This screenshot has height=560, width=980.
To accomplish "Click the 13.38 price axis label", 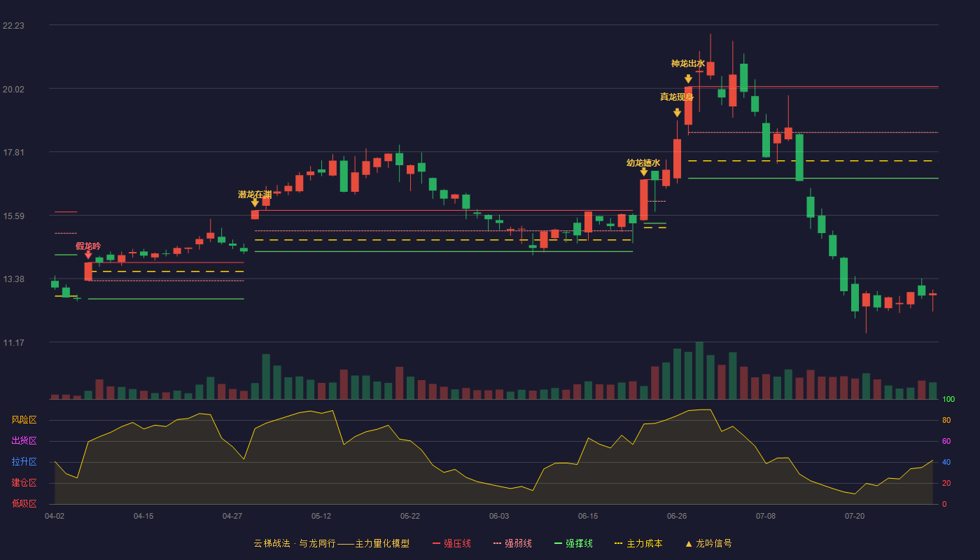I will [13, 279].
